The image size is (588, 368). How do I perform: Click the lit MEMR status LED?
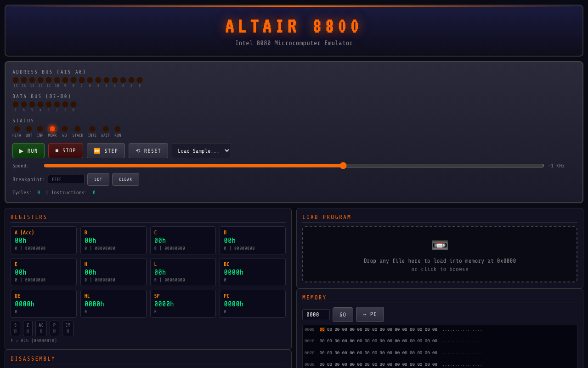click(x=52, y=129)
